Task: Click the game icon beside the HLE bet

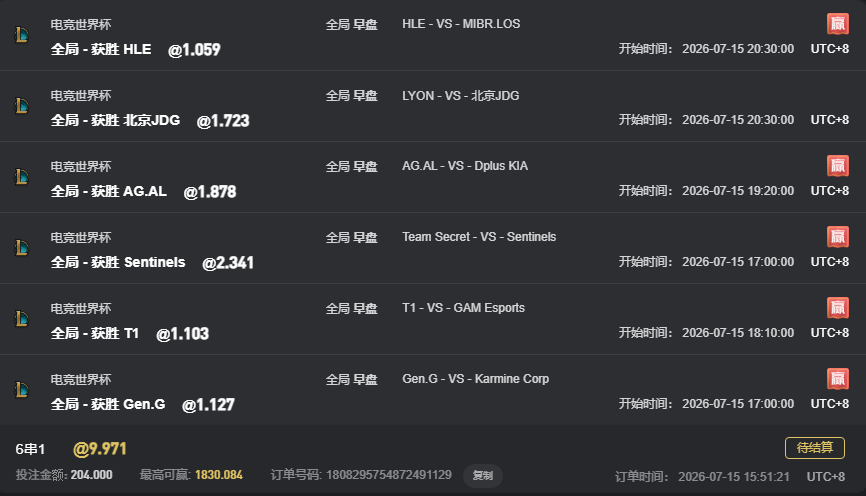Action: coord(22,35)
